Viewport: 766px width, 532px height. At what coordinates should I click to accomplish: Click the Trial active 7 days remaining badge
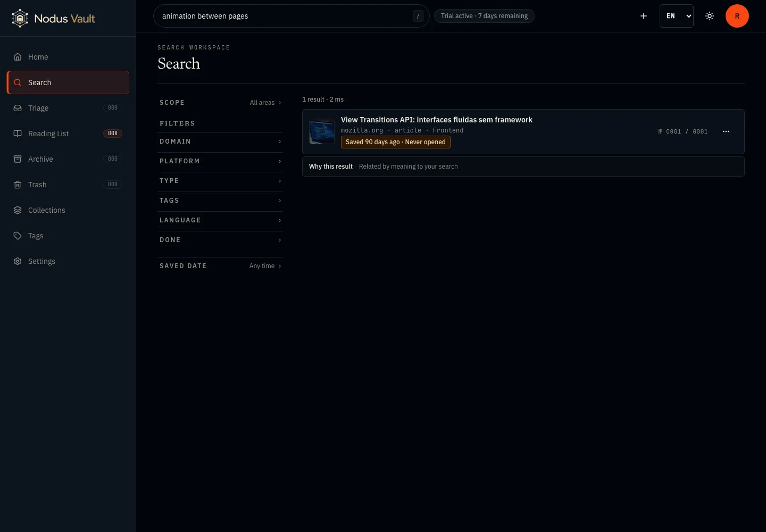(x=484, y=16)
